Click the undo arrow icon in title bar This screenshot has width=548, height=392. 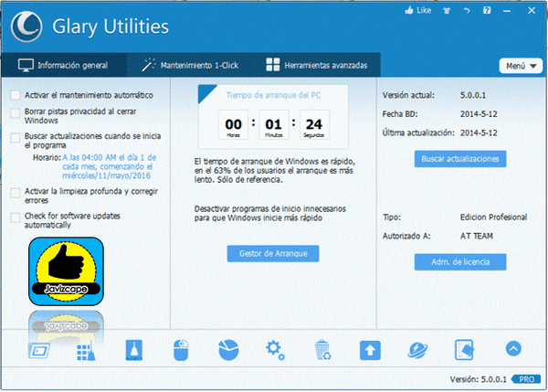(x=467, y=11)
